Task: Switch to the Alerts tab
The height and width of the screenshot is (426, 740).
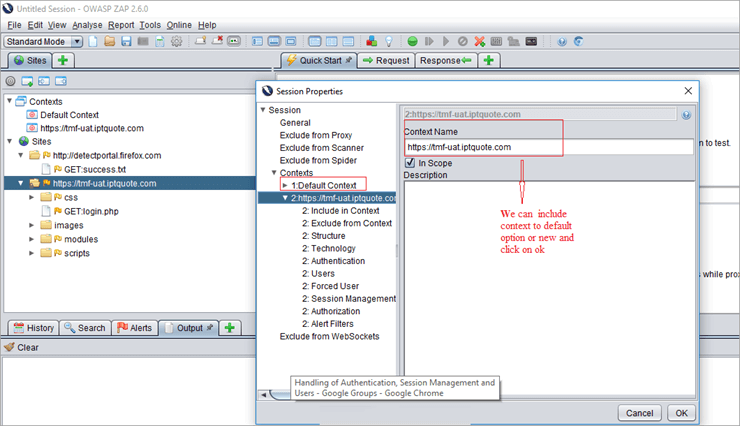Action: point(133,328)
